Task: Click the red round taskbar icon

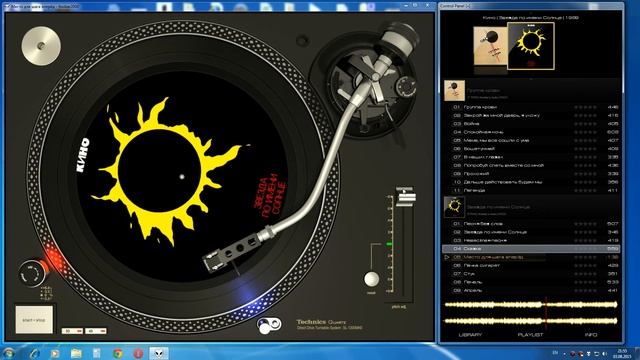Action: 138,353
